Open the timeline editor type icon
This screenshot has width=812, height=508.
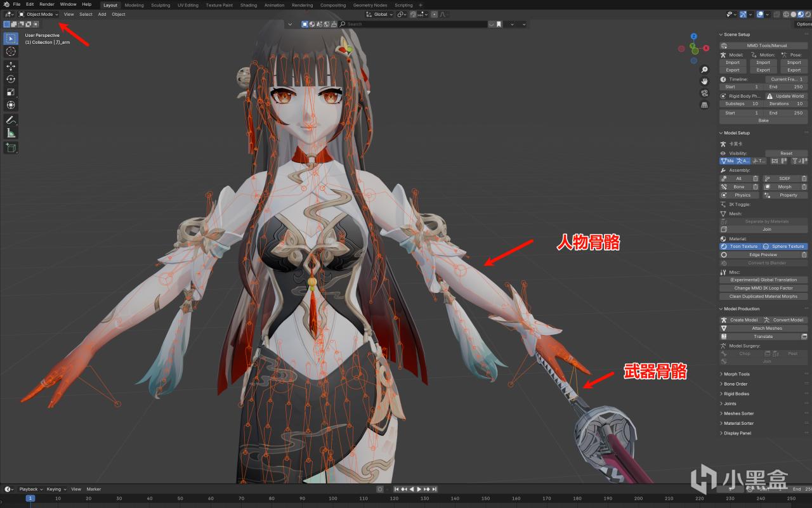[9, 489]
